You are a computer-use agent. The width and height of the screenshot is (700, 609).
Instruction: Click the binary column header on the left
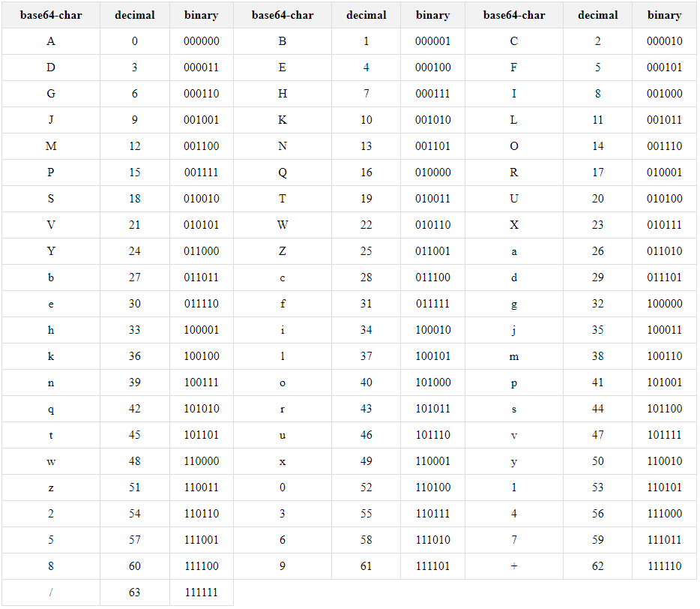click(201, 15)
